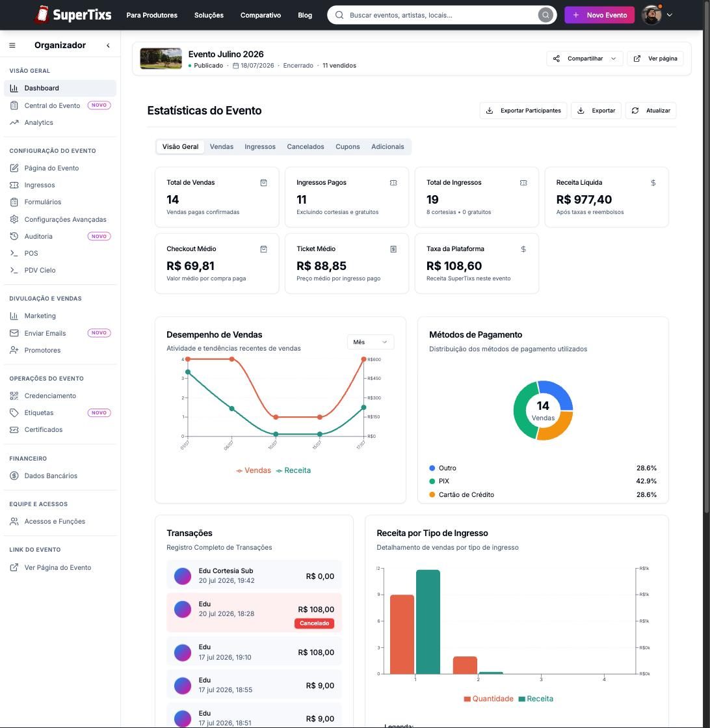Click the Marketing chart icon
The width and height of the screenshot is (710, 728).
pos(14,316)
